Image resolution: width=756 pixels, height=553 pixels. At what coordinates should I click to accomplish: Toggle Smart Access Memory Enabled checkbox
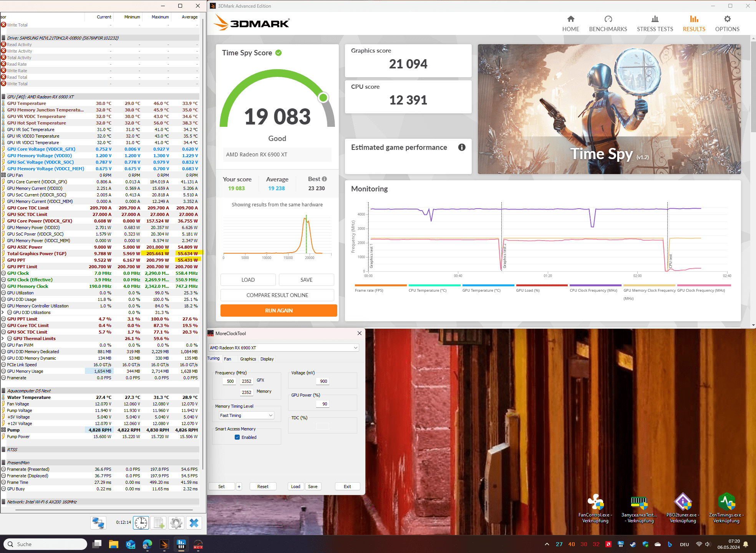coord(237,437)
